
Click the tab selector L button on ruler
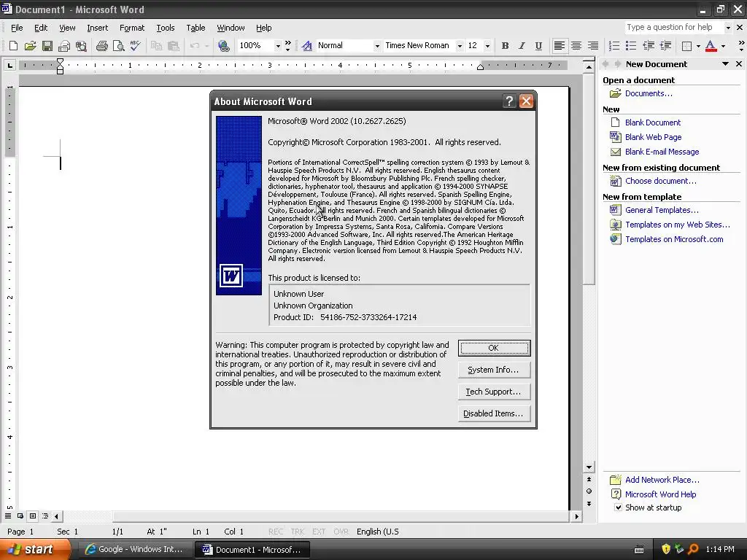click(x=9, y=65)
